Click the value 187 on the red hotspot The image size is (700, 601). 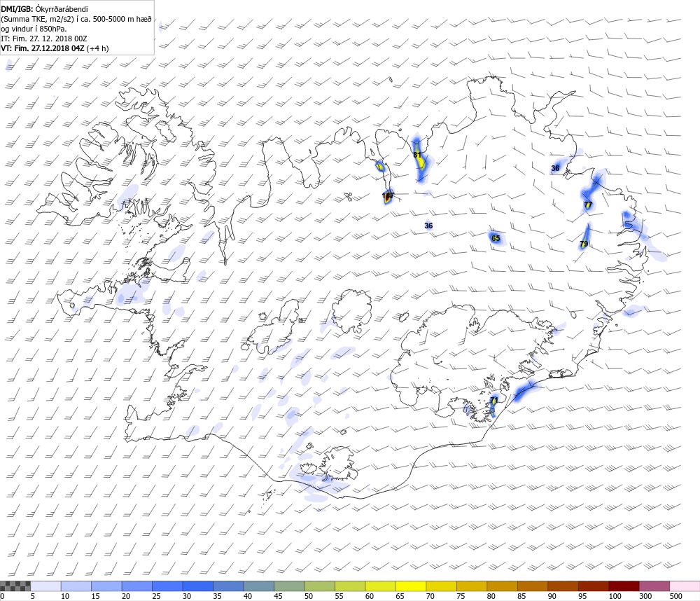388,195
